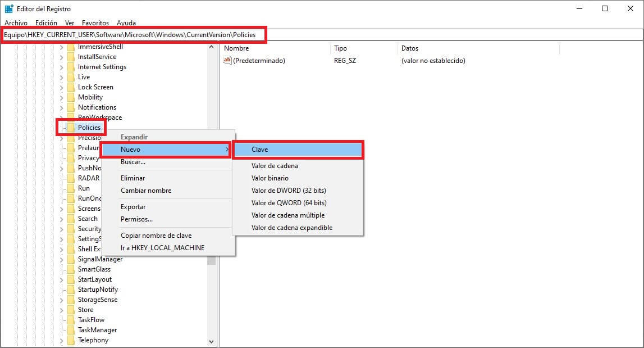Click the TaskManager folder icon
Viewport: 644px width, 348px height.
[71, 330]
